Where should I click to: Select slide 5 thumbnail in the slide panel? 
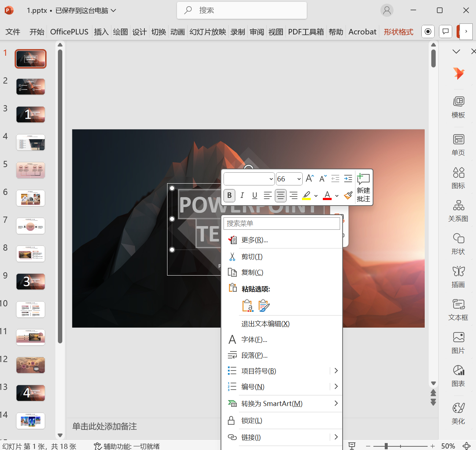tap(30, 170)
